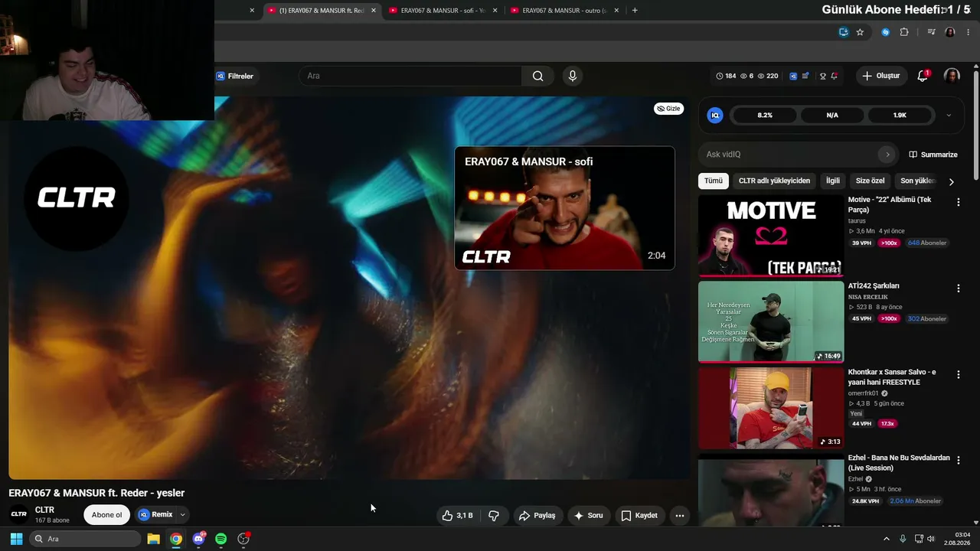Screen dimensions: 980x551
Task: Click the CLTR channel watermark on video
Action: pos(77,198)
